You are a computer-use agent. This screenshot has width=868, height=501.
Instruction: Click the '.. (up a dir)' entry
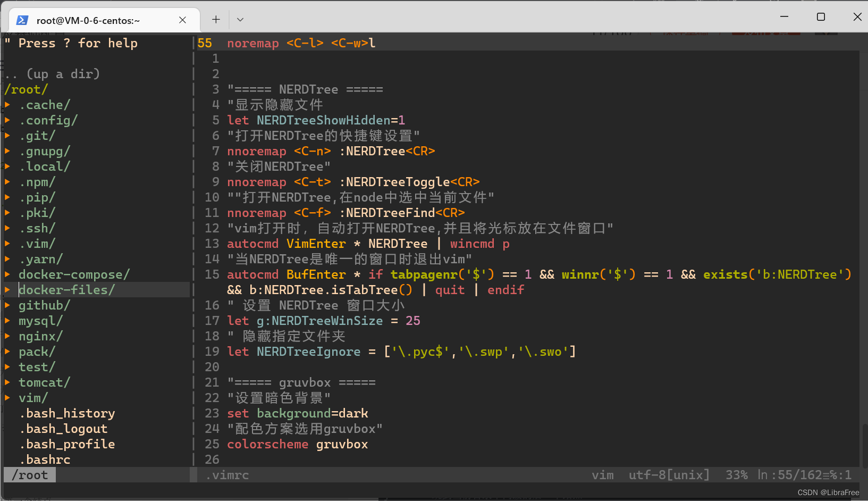52,74
